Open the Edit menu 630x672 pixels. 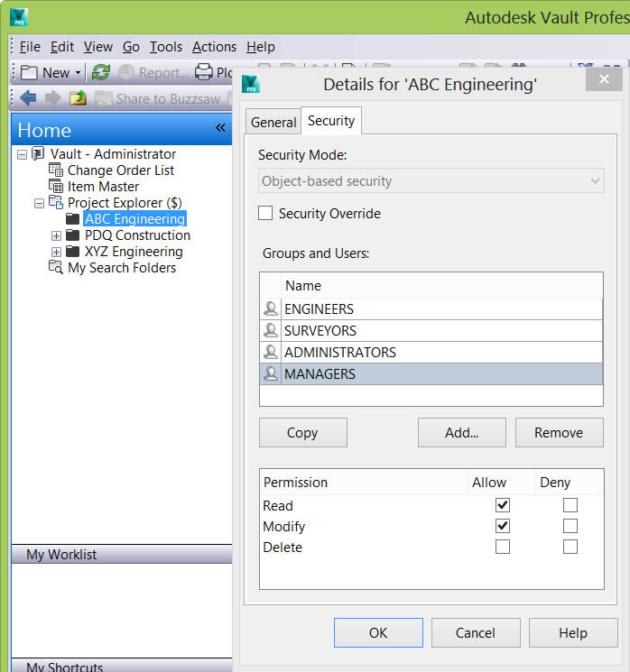click(x=62, y=47)
